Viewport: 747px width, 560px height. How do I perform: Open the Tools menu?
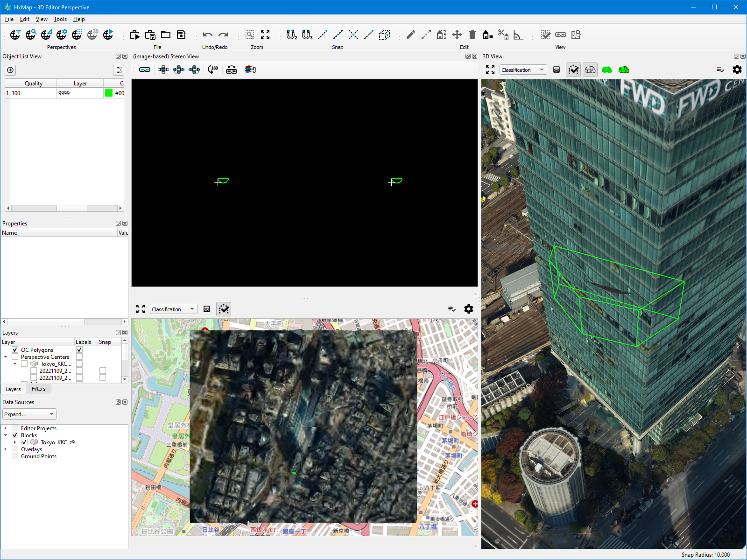60,19
